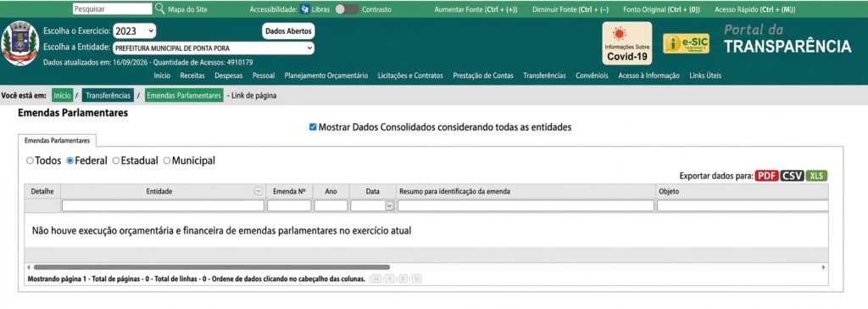Collapse the Entidade column with minus icon
The height and width of the screenshot is (309, 868).
coord(258,191)
